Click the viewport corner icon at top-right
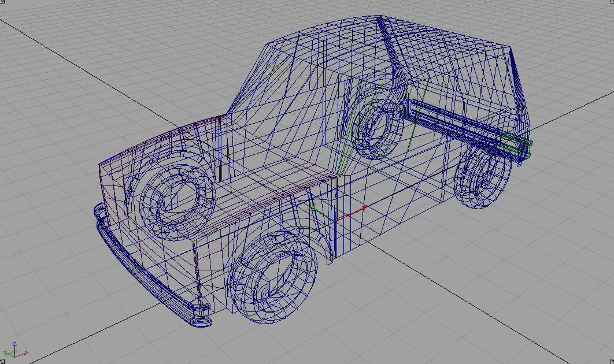 [x=611, y=3]
